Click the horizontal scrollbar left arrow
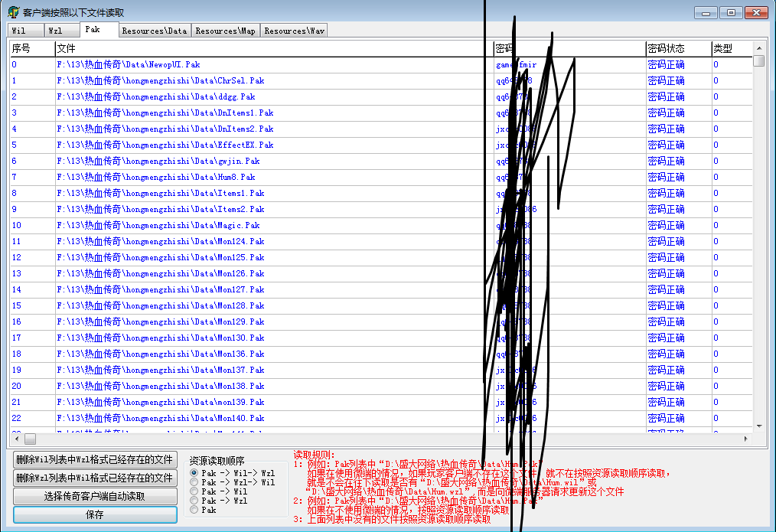The height and width of the screenshot is (532, 776). coord(17,439)
